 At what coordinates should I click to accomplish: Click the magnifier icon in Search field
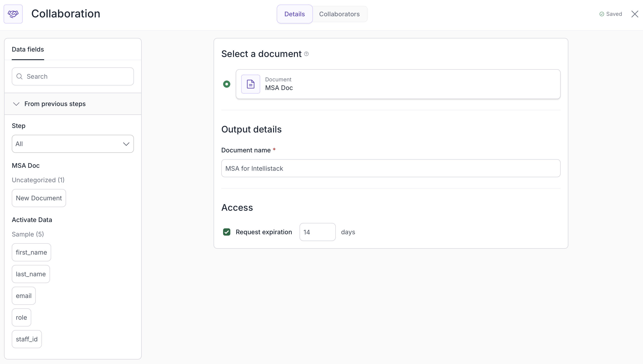(19, 76)
